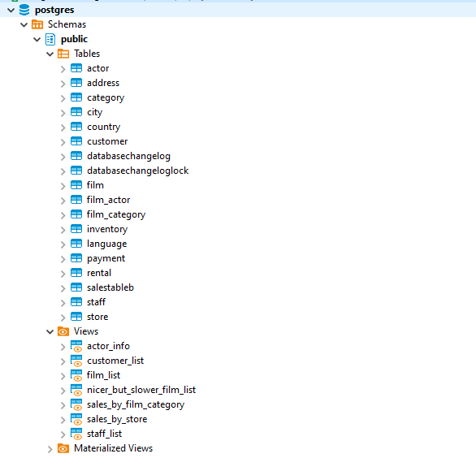Select the postgres database label
The image size is (476, 458).
tap(54, 10)
